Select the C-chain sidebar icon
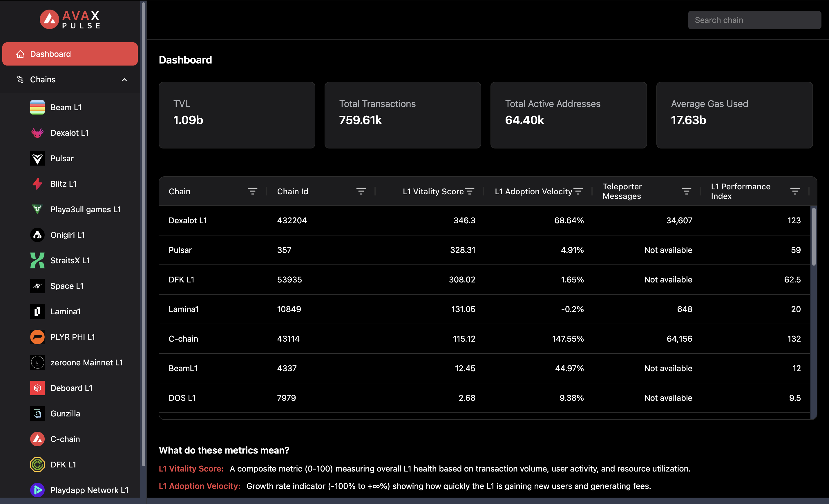829x504 pixels. (37, 439)
